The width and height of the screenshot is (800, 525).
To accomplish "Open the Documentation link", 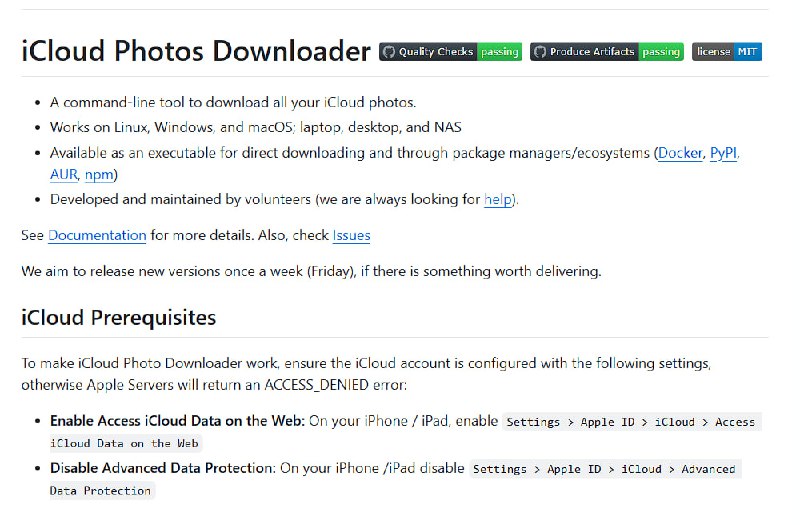I will pos(97,235).
